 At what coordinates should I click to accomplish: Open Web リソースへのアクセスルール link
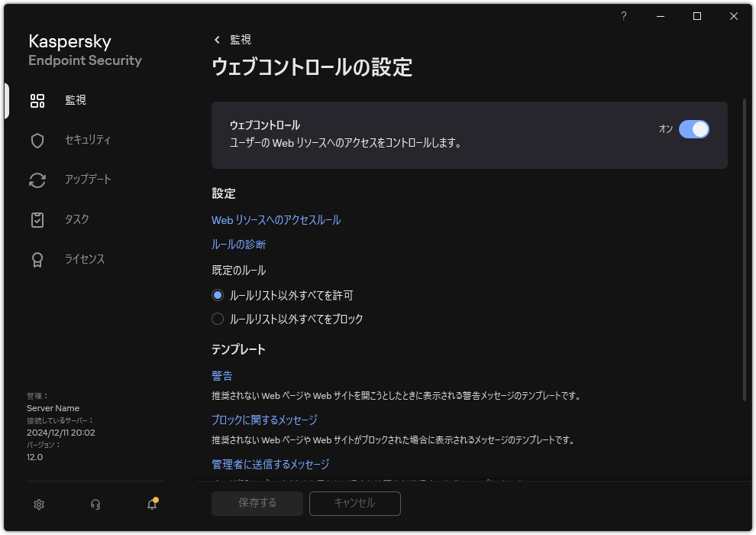[276, 220]
